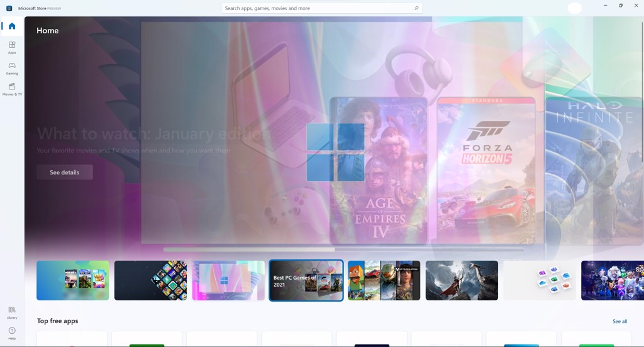Open the Help page
644x347 pixels.
[x=12, y=333]
